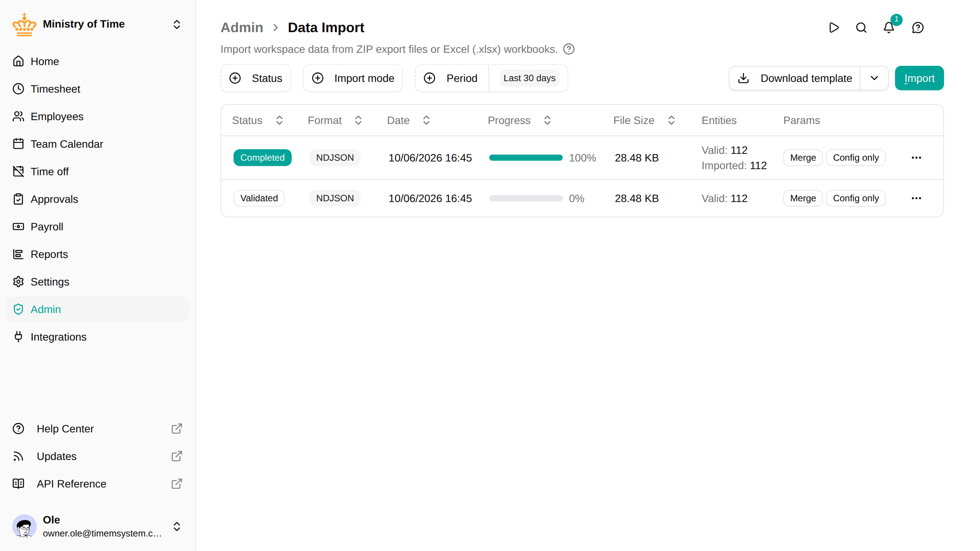This screenshot has width=980, height=551.
Task: Open Employees in sidebar
Action: tap(98, 116)
